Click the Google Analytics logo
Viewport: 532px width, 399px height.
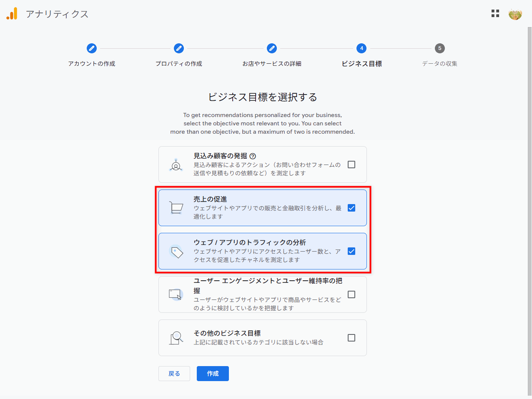point(12,14)
